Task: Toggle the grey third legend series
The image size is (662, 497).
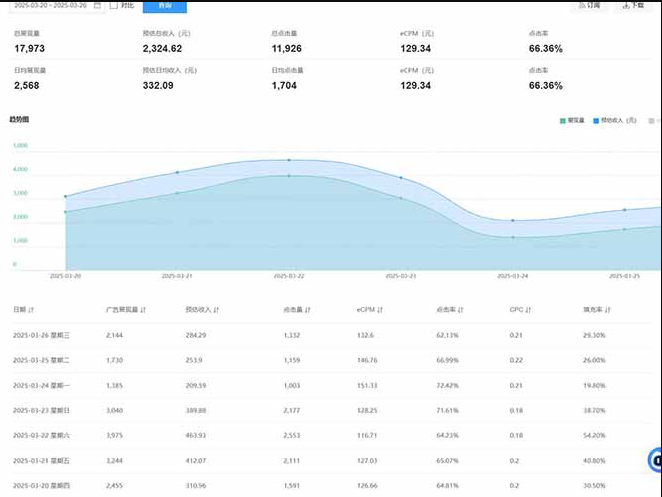Action: click(x=657, y=120)
